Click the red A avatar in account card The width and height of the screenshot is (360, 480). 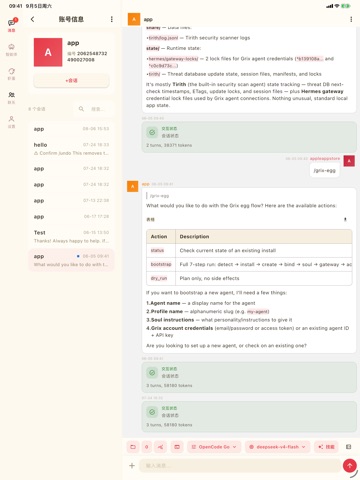48,52
